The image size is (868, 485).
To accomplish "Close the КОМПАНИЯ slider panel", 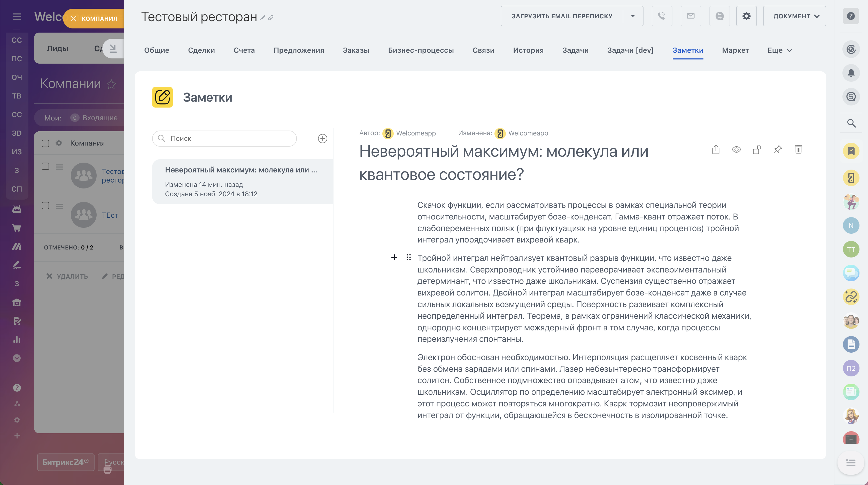I will tap(73, 19).
